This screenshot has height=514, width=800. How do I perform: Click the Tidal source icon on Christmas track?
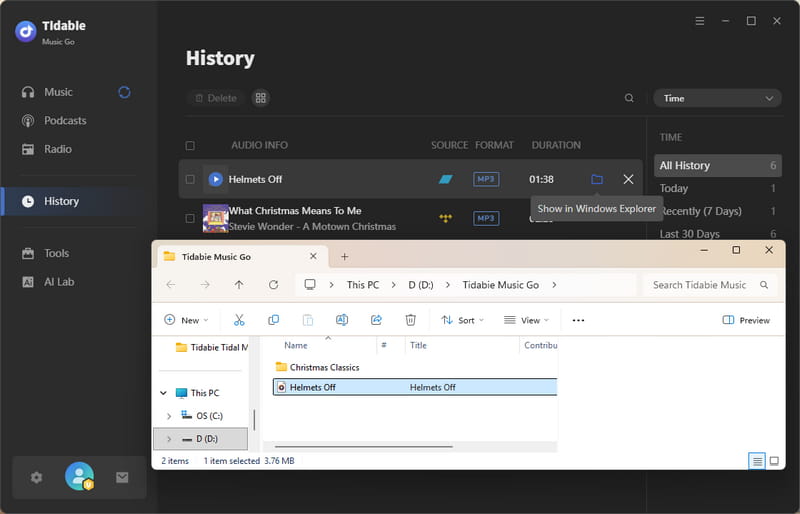pos(445,218)
